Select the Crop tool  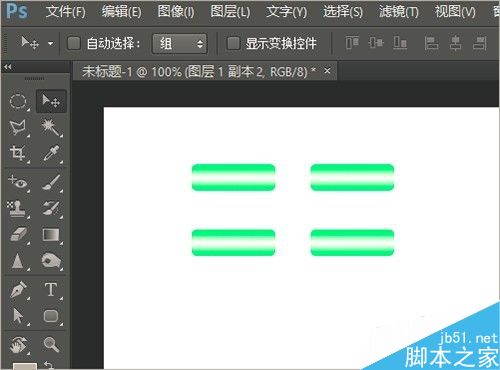tap(18, 153)
